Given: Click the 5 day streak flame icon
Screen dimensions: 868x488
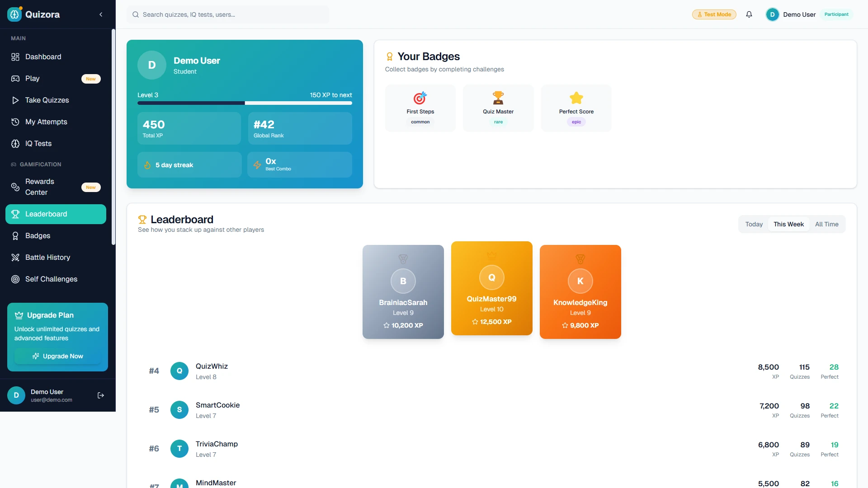Looking at the screenshot, I should (147, 165).
